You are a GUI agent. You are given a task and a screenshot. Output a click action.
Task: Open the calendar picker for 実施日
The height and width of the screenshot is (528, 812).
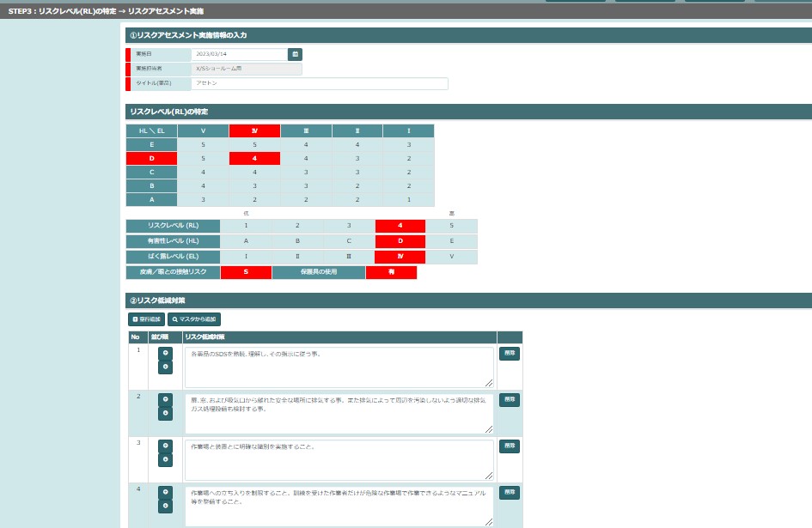(295, 54)
